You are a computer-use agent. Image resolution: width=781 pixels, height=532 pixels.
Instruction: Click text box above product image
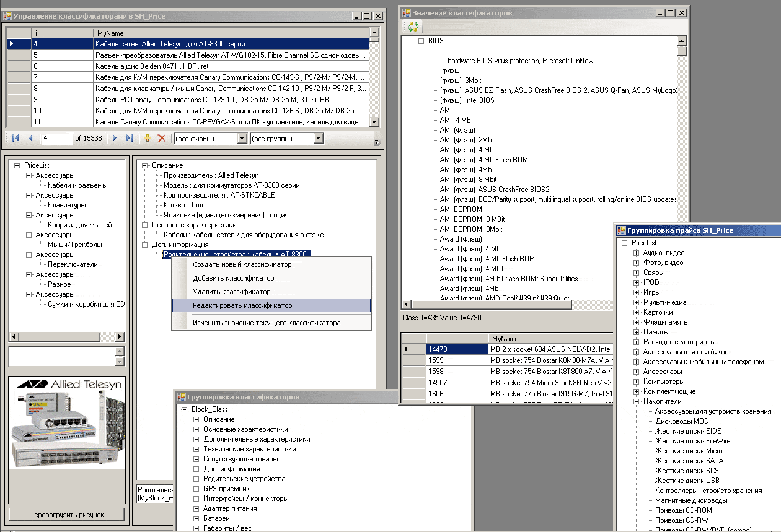point(62,357)
